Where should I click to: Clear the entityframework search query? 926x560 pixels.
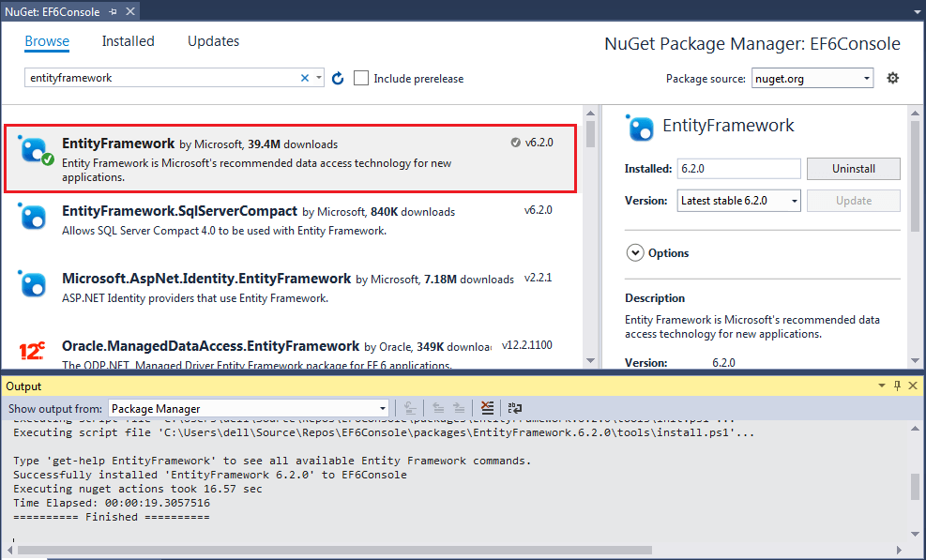point(304,78)
